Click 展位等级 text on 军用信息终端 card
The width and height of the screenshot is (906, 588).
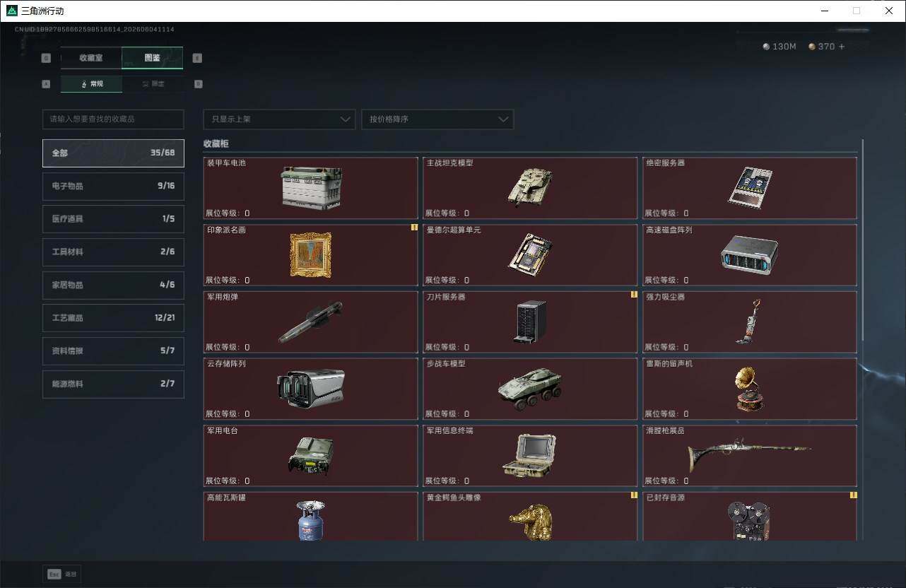[447, 481]
